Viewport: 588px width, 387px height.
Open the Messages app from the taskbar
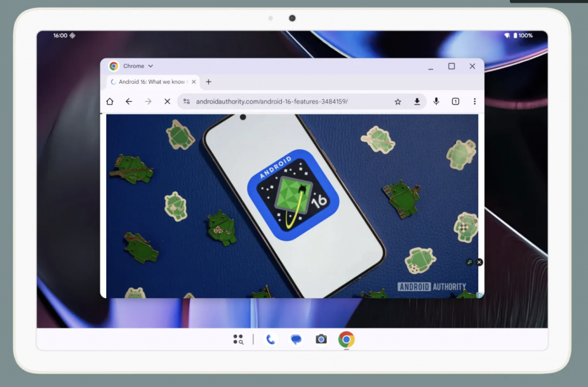click(x=295, y=339)
